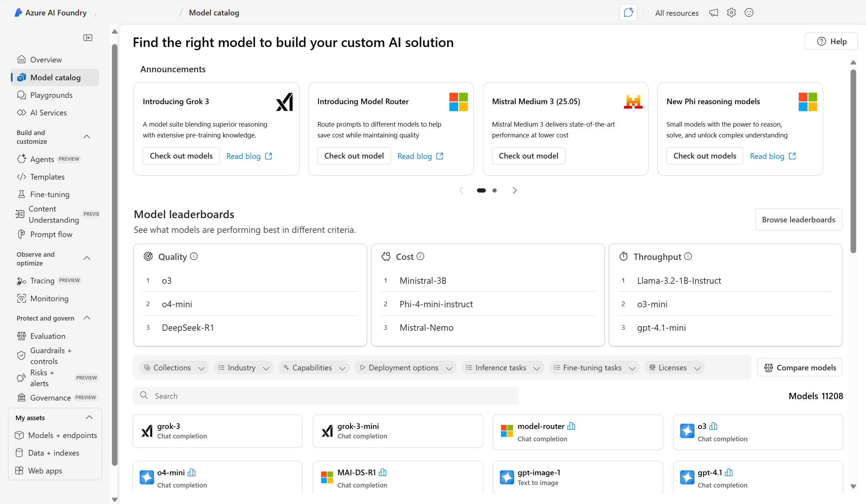Click the main content vertical scrollbar thumb
This screenshot has height=504, width=866.
(853, 161)
